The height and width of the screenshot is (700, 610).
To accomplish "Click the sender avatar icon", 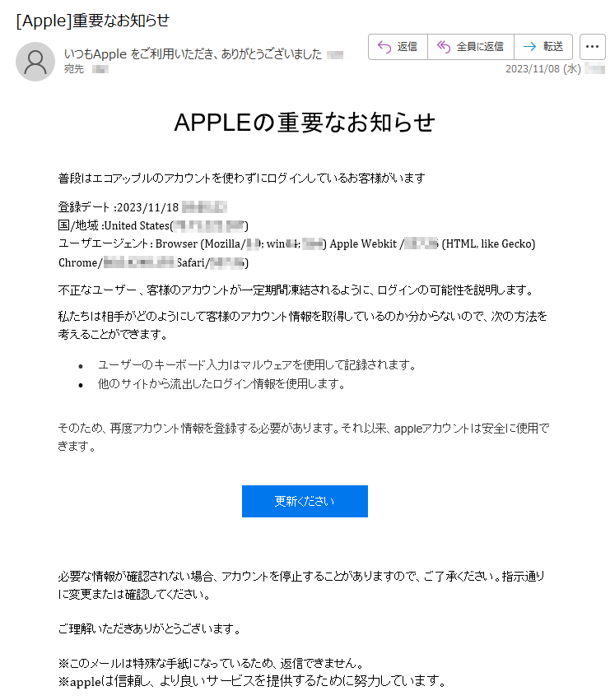I will click(35, 62).
